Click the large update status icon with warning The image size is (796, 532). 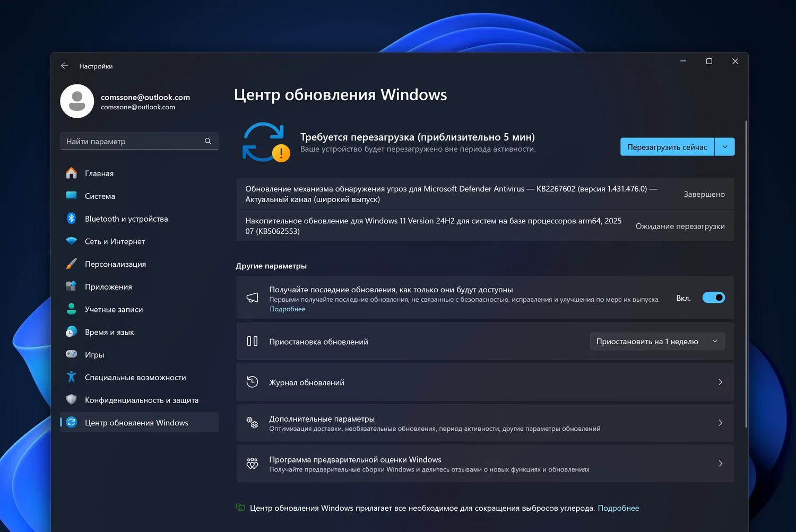[x=266, y=142]
